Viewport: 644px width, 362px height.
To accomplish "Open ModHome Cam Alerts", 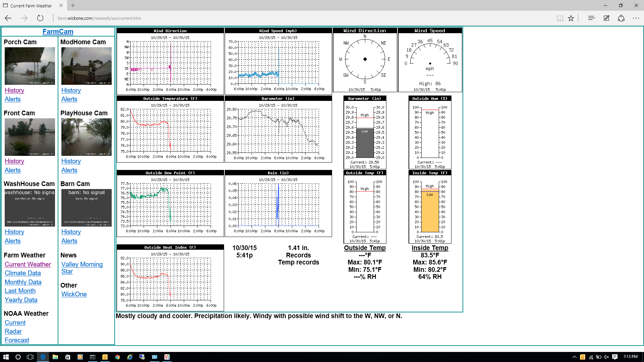I will coord(69,99).
